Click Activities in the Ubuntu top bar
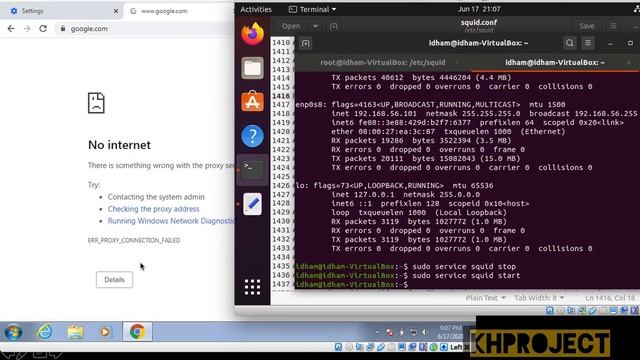Viewport: 640px width, 360px height. 256,9
